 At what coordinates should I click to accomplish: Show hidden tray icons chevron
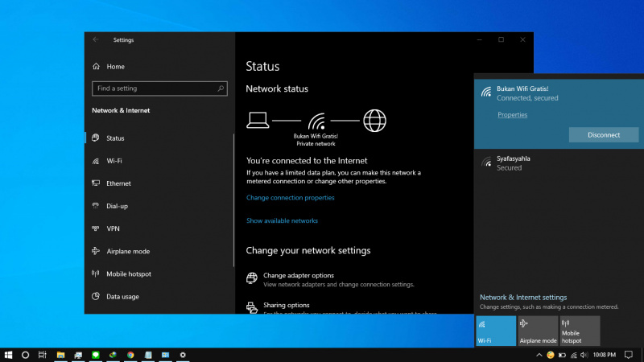[x=539, y=355]
